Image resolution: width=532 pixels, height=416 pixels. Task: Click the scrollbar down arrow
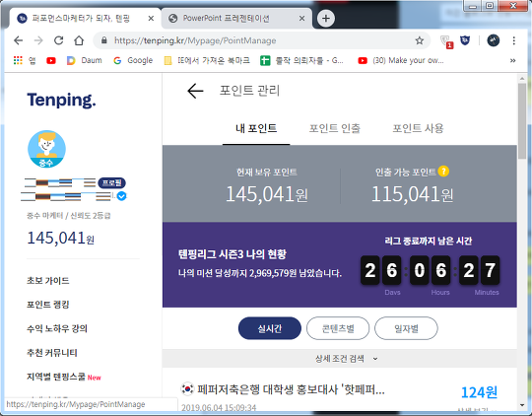coord(522,405)
